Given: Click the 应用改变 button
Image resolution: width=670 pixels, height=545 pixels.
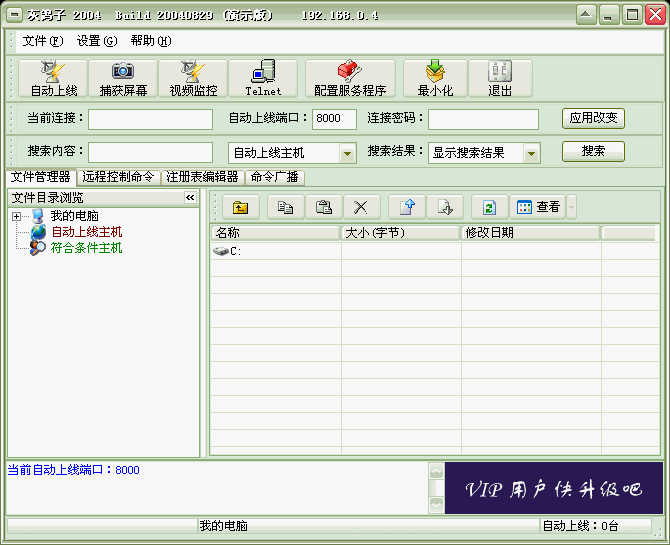Looking at the screenshot, I should click(593, 118).
